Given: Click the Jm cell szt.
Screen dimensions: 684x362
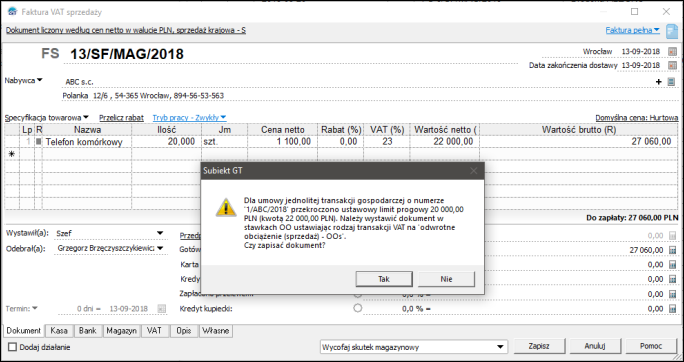Looking at the screenshot, I should pos(225,142).
